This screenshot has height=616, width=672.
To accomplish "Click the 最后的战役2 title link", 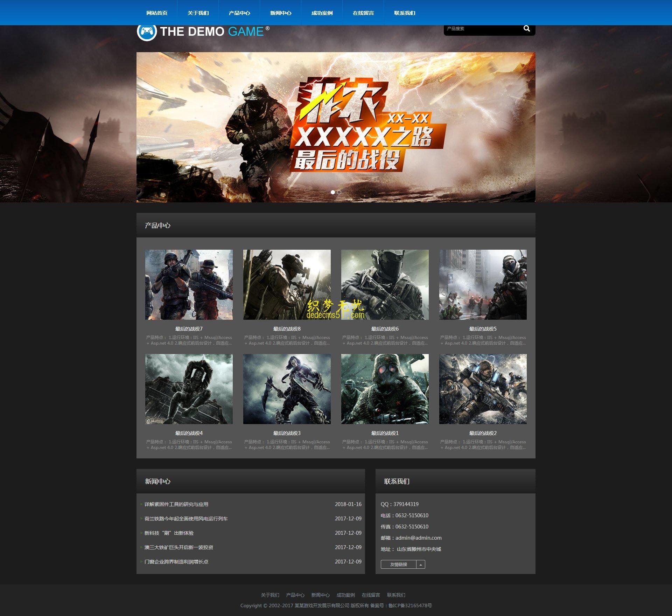I will point(483,433).
